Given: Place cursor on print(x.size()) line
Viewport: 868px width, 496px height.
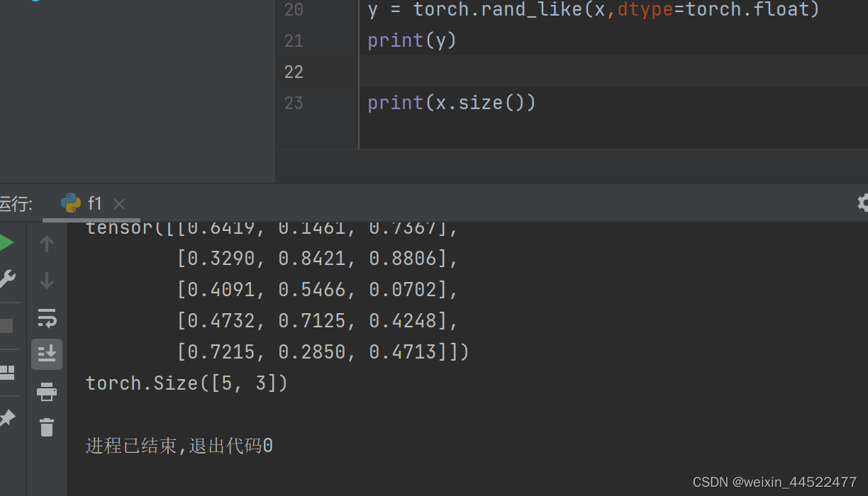Looking at the screenshot, I should tap(452, 103).
